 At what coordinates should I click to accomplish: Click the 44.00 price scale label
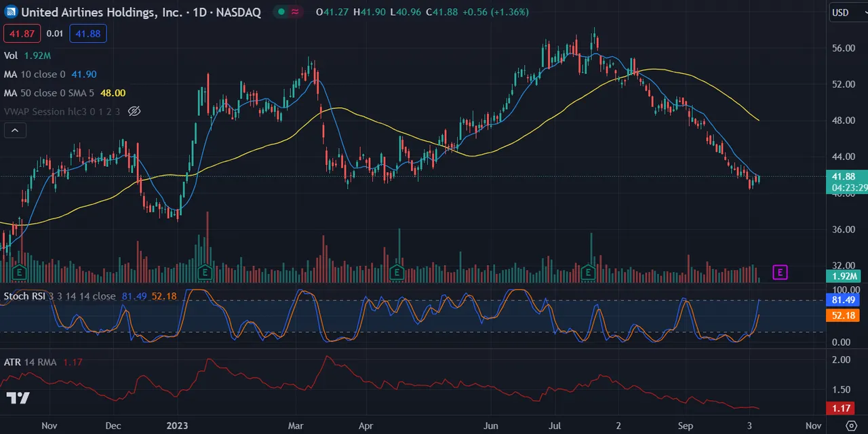point(844,157)
